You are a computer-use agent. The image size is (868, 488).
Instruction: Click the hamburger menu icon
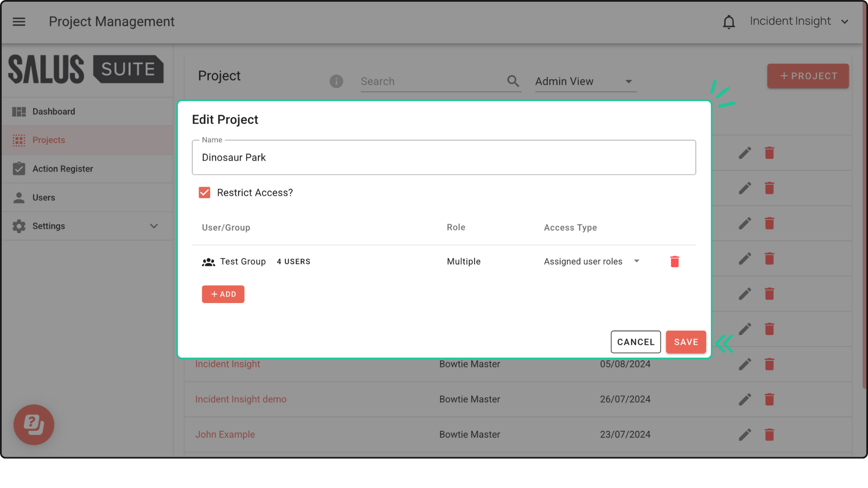point(19,22)
